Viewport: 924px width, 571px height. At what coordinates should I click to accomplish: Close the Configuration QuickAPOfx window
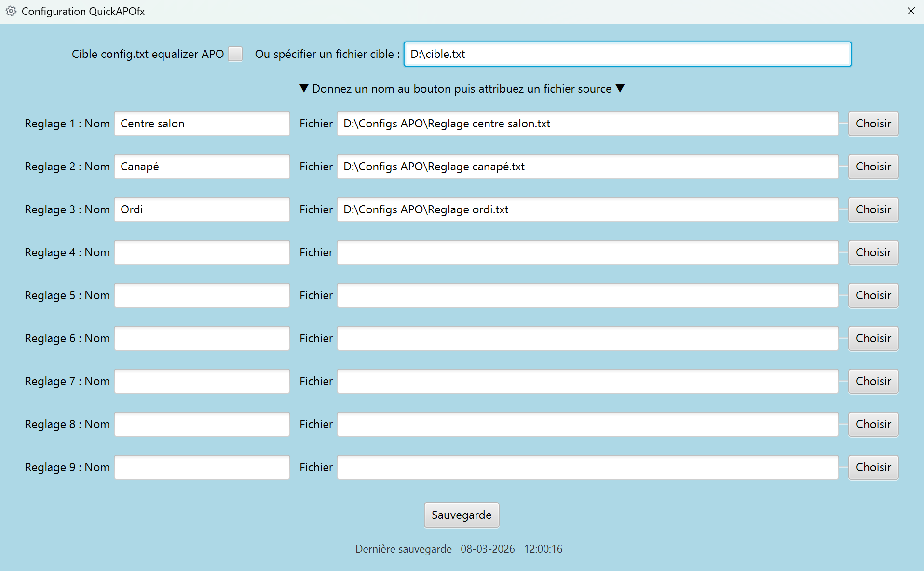tap(910, 11)
